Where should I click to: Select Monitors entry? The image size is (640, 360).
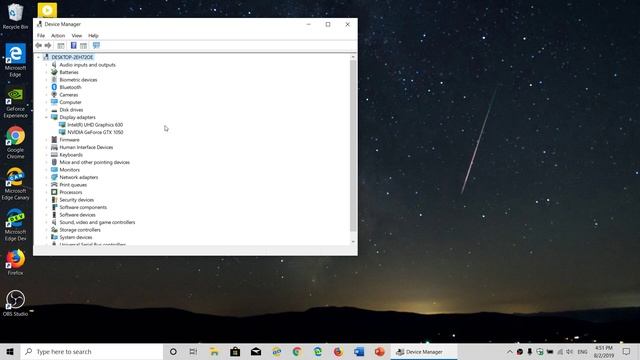coord(69,170)
